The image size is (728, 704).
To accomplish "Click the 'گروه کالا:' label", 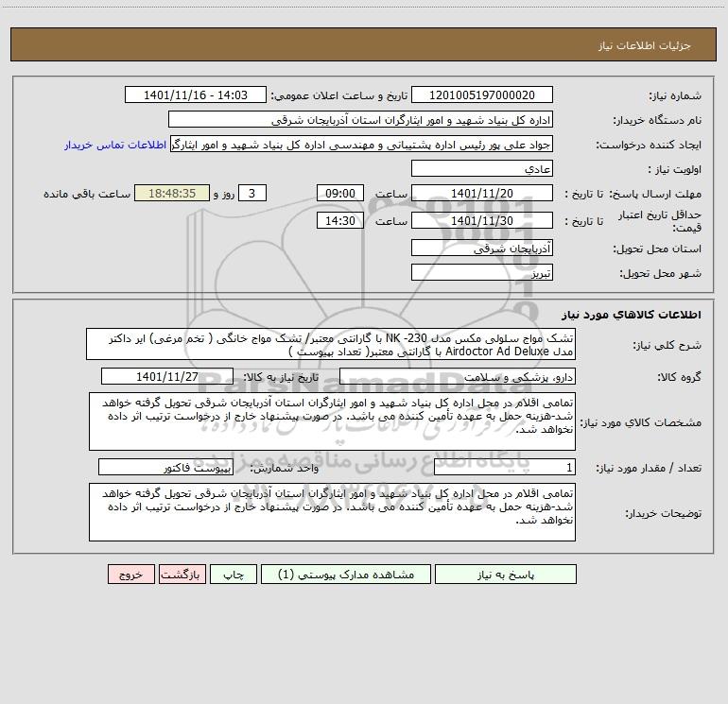I will (679, 377).
